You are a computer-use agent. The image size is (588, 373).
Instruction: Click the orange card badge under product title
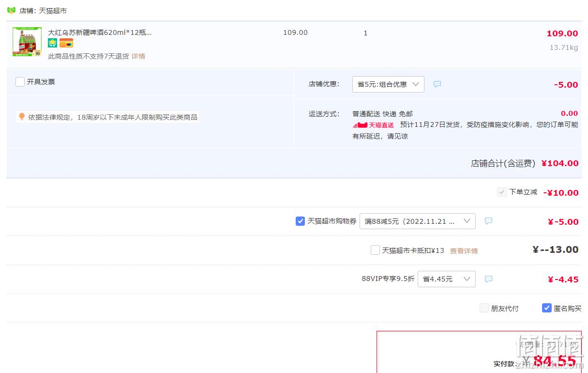tap(66, 43)
